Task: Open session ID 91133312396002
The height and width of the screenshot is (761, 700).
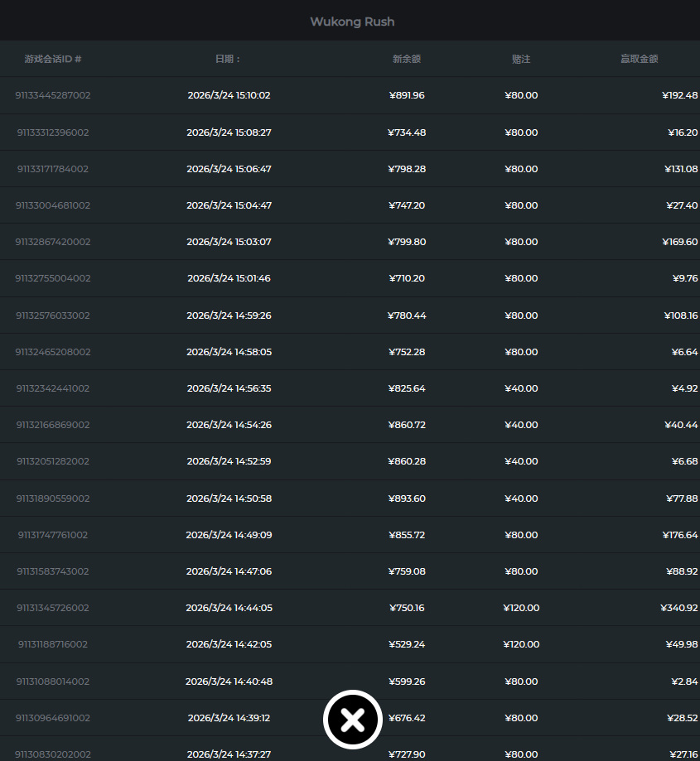Action: point(53,132)
